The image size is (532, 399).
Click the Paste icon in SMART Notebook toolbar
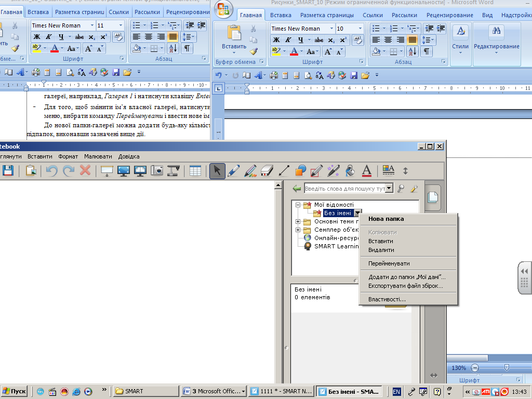[x=31, y=170]
